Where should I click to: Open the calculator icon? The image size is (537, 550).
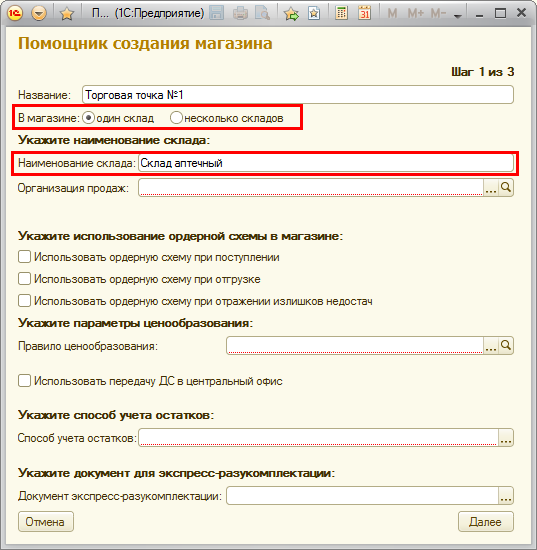pyautogui.click(x=341, y=13)
